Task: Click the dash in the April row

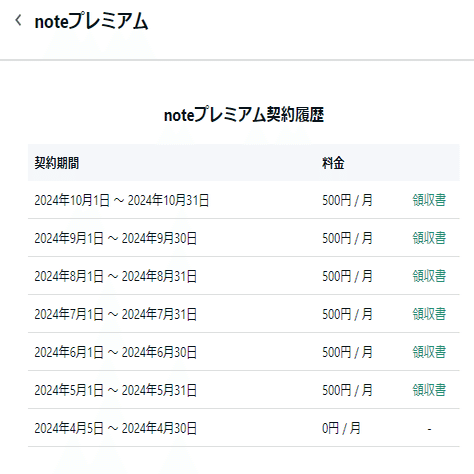Action: pos(429,429)
